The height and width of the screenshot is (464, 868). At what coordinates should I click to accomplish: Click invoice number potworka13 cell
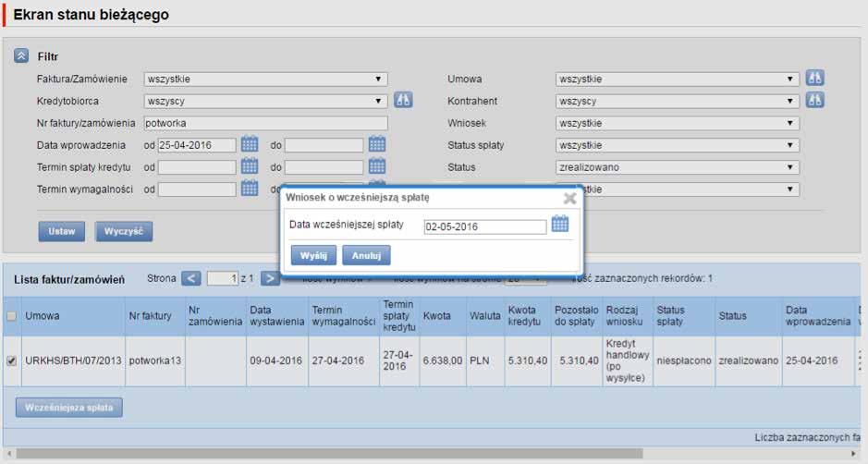coord(155,361)
